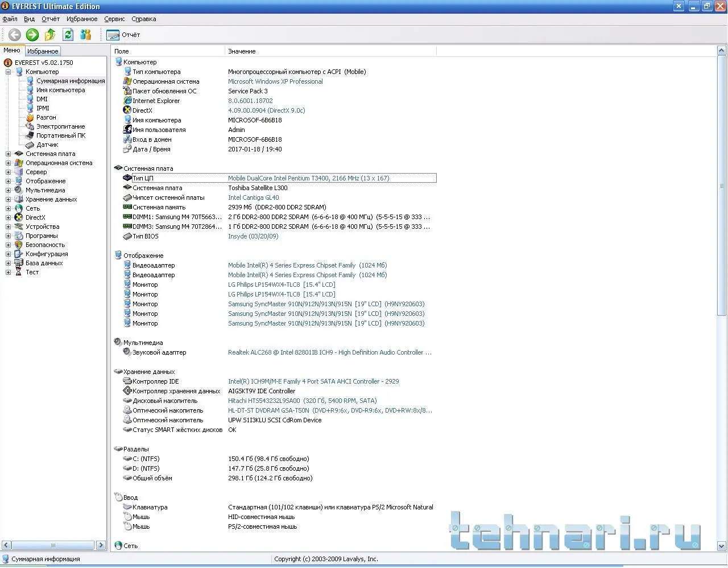Expand the Программы tree node
This screenshot has height=568, width=728.
[x=9, y=236]
